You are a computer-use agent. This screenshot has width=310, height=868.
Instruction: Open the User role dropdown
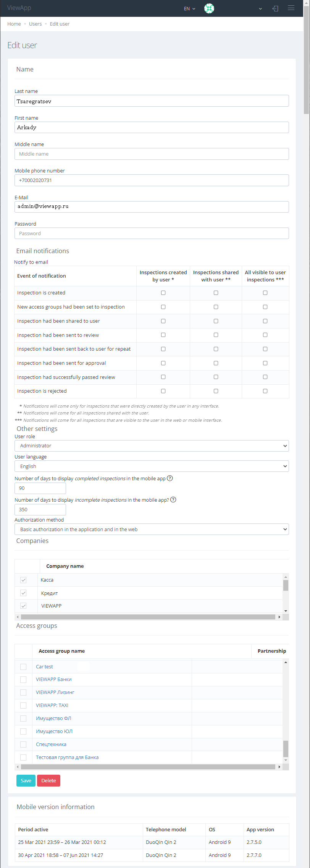152,446
